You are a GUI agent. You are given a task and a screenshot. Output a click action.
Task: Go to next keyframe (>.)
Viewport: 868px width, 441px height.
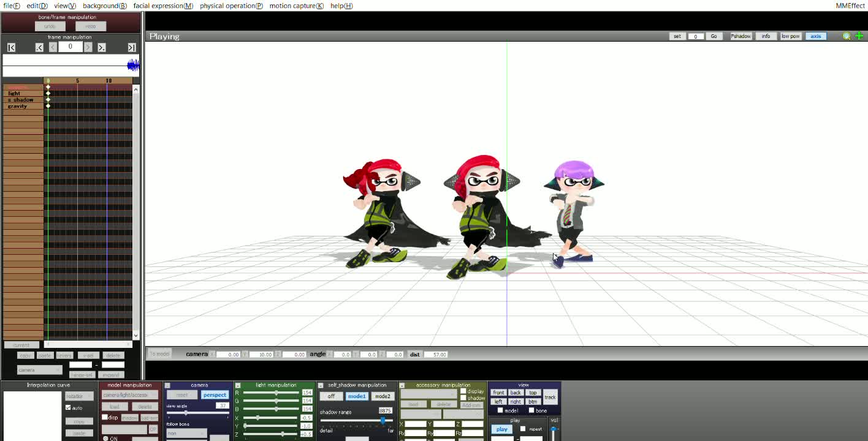click(102, 47)
